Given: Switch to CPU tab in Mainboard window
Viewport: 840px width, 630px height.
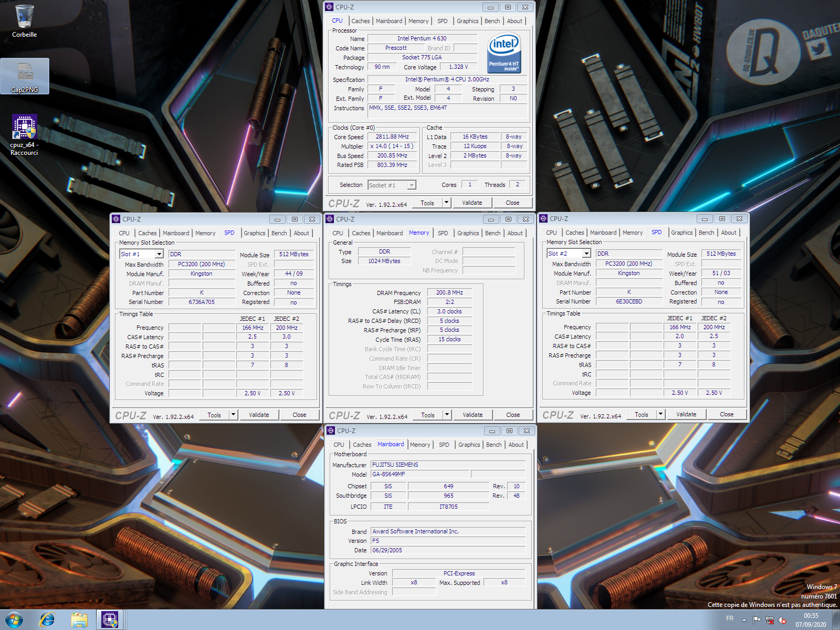Looking at the screenshot, I should coord(339,445).
